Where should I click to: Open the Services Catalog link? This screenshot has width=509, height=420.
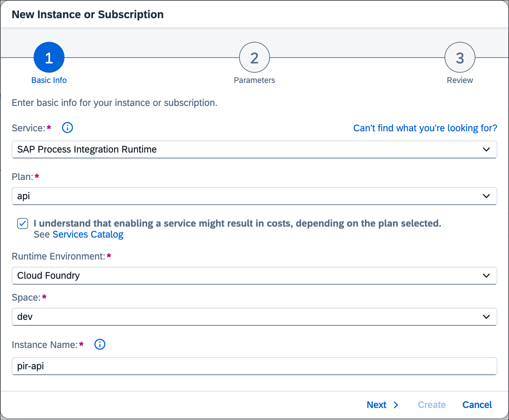pyautogui.click(x=88, y=235)
